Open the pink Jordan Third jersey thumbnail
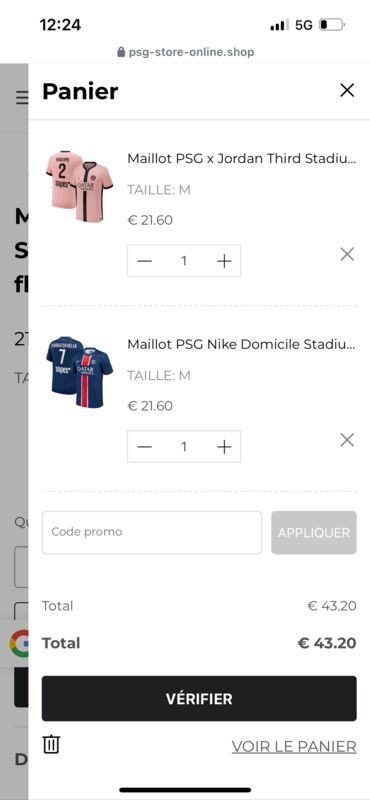This screenshot has height=800, width=370. coord(79,186)
